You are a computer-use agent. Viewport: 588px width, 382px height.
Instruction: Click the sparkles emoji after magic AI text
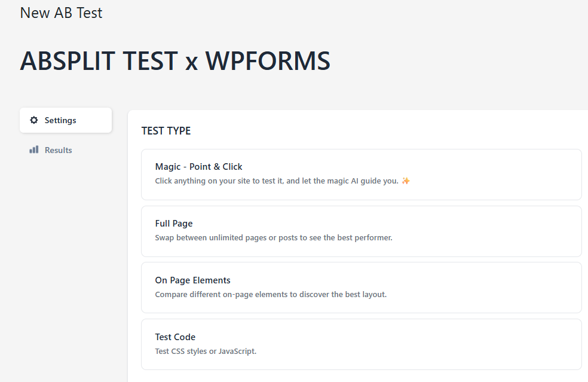click(x=406, y=181)
